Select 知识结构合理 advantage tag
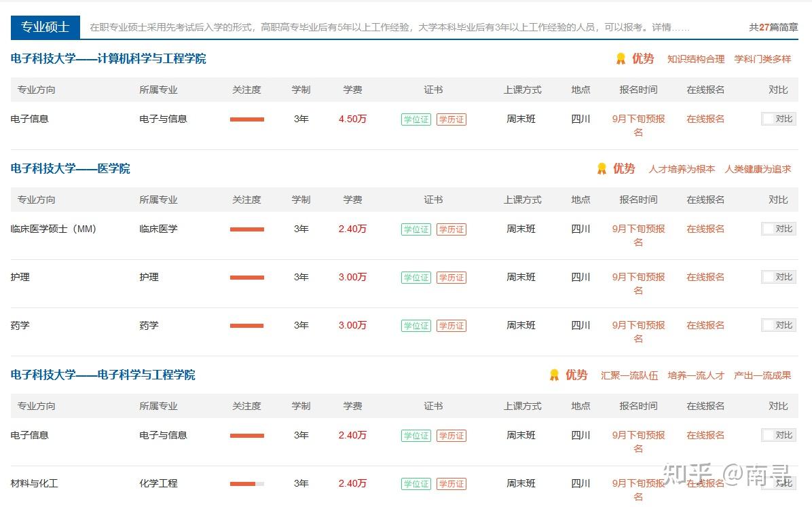 pos(695,58)
